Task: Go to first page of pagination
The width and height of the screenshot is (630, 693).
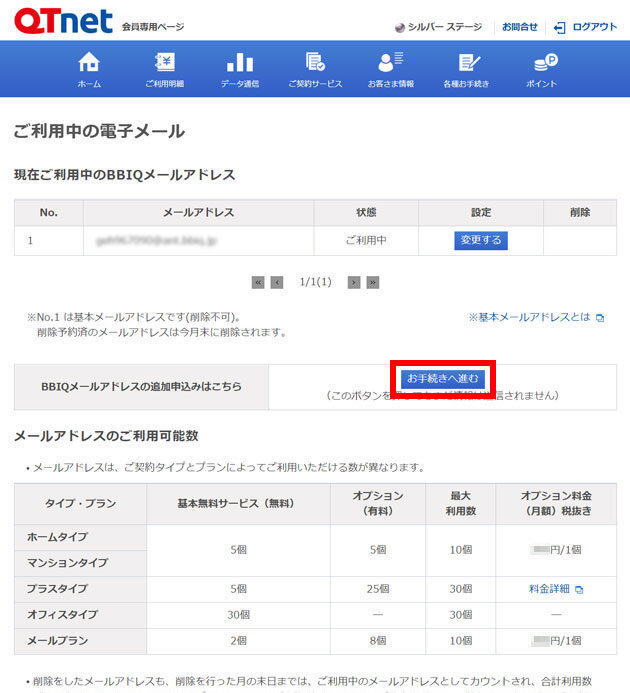Action: tap(258, 283)
